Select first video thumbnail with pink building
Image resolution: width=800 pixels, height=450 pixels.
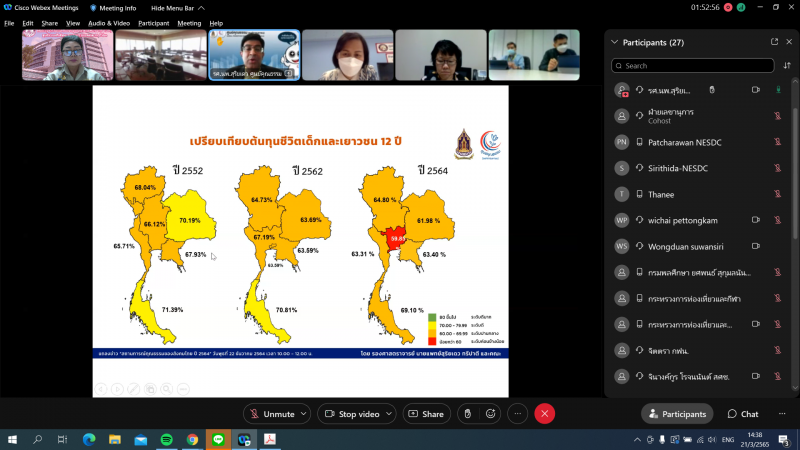pos(67,55)
